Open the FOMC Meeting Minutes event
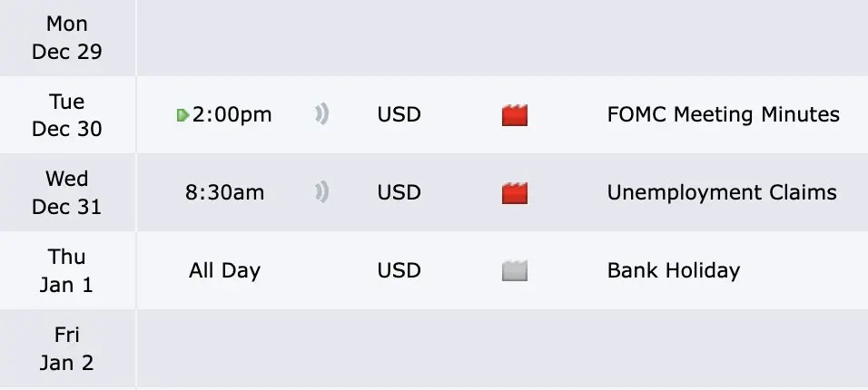Viewport: 868px width, 390px height. tap(723, 115)
